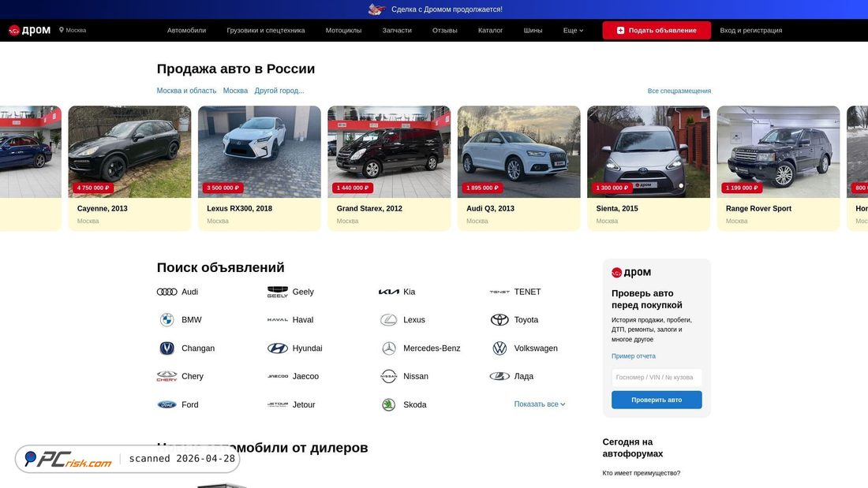Open the Запчасти section
The height and width of the screenshot is (488, 868).
click(x=397, y=31)
